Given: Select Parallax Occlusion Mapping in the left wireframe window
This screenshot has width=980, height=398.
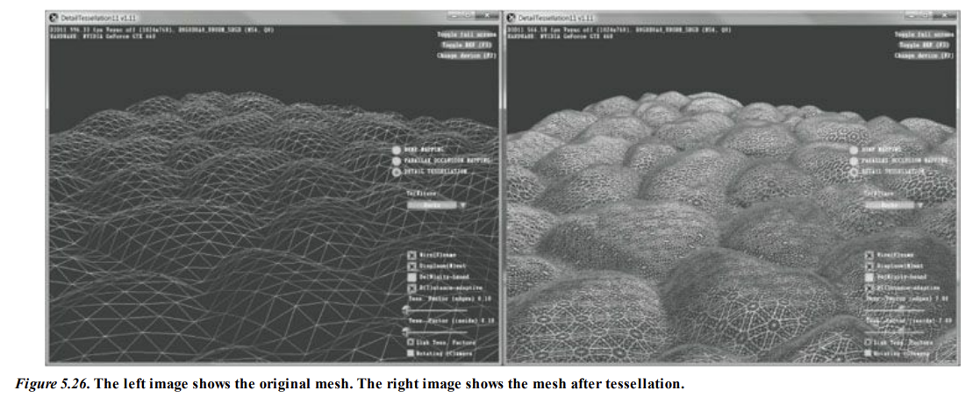Looking at the screenshot, I should 397,160.
